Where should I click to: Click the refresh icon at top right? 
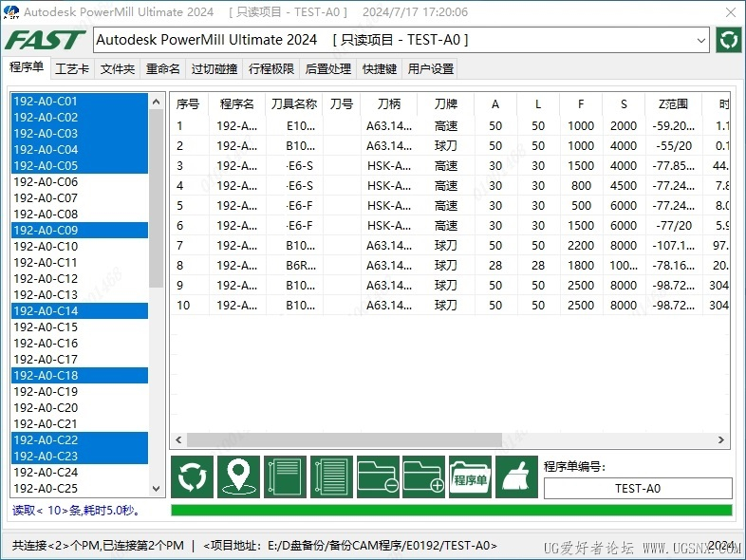[729, 40]
